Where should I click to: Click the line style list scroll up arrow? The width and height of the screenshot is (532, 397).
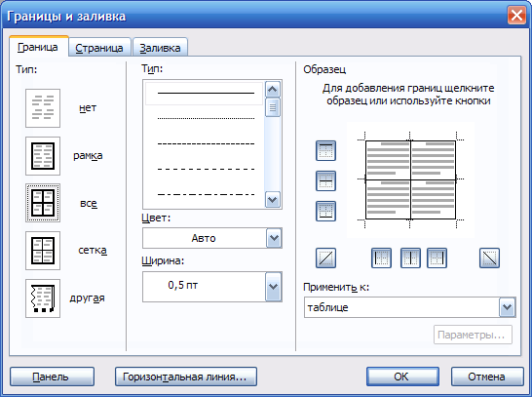tap(273, 90)
